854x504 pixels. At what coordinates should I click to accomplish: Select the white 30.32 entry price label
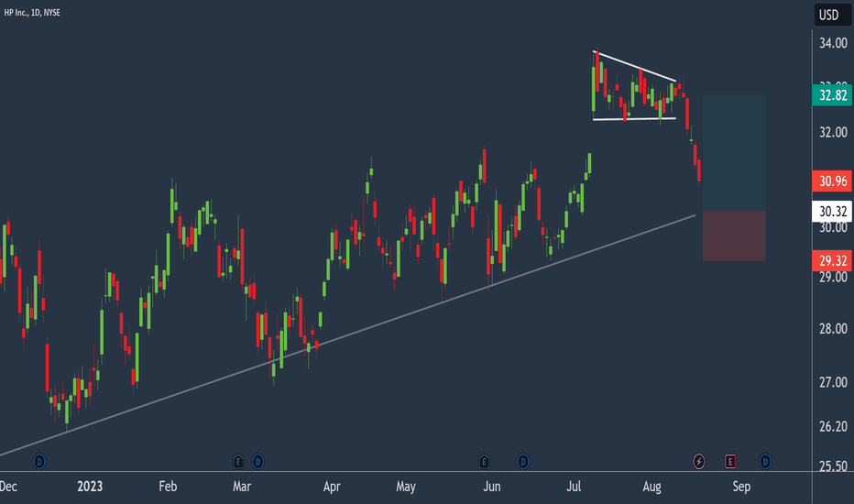[x=832, y=212]
